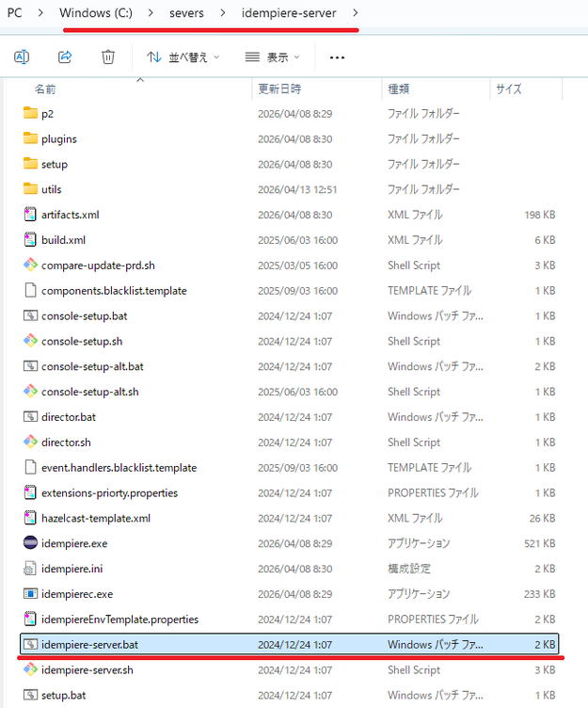Select the file name idempiere.exe
This screenshot has width=588, height=708.
[74, 543]
